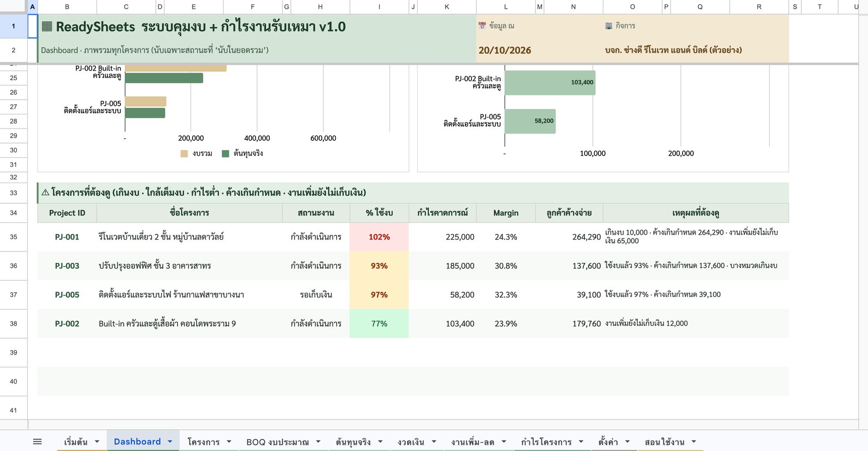Select column header O

coord(633,7)
